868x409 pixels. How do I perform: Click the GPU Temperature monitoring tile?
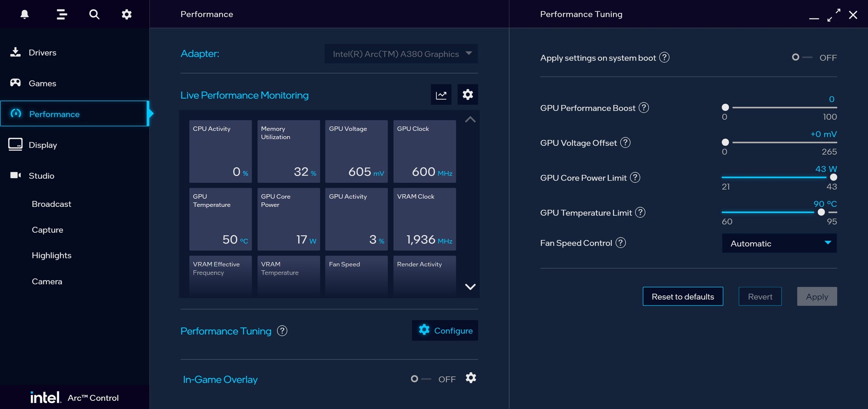point(221,219)
